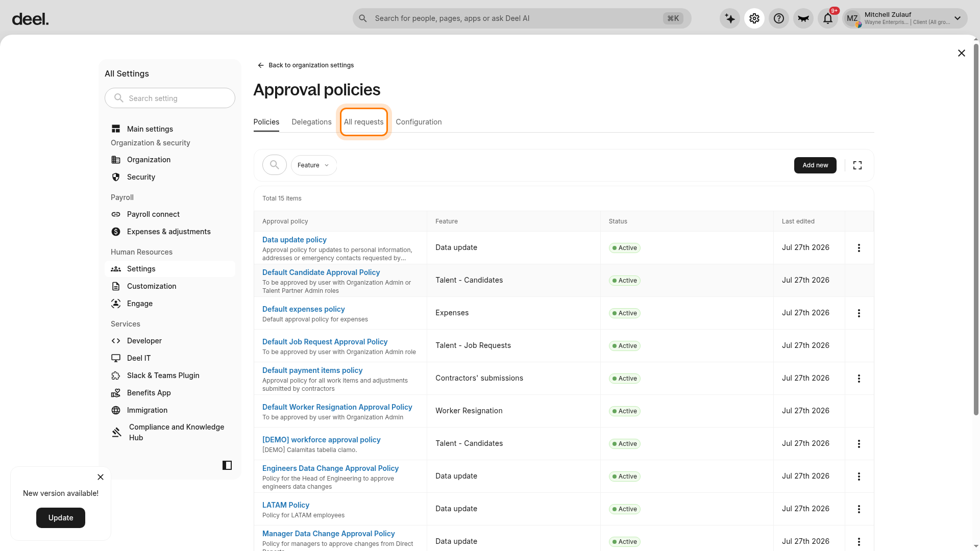Image resolution: width=980 pixels, height=551 pixels.
Task: Open the settings gear icon
Action: (x=754, y=18)
